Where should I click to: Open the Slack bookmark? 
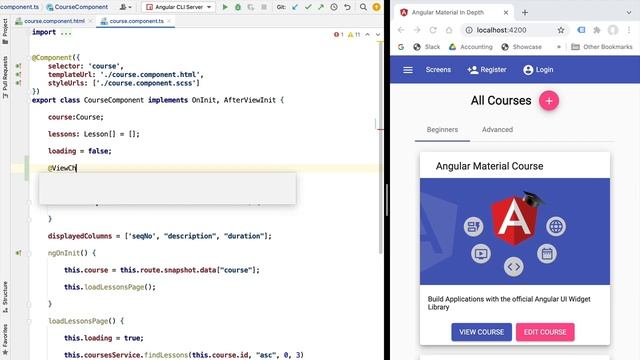tap(427, 47)
